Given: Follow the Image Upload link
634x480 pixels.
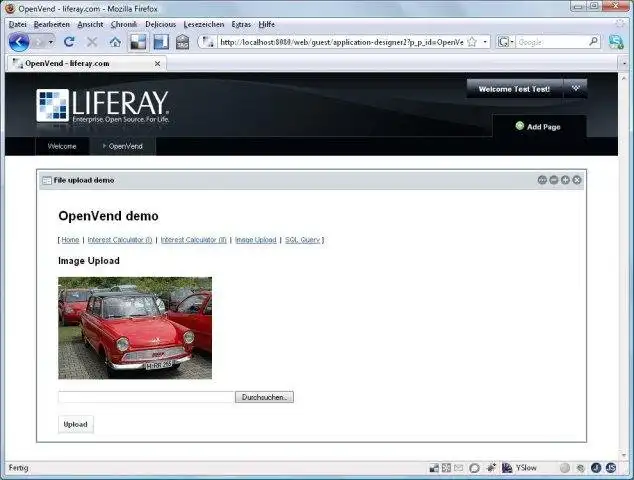Looking at the screenshot, I should pyautogui.click(x=256, y=240).
